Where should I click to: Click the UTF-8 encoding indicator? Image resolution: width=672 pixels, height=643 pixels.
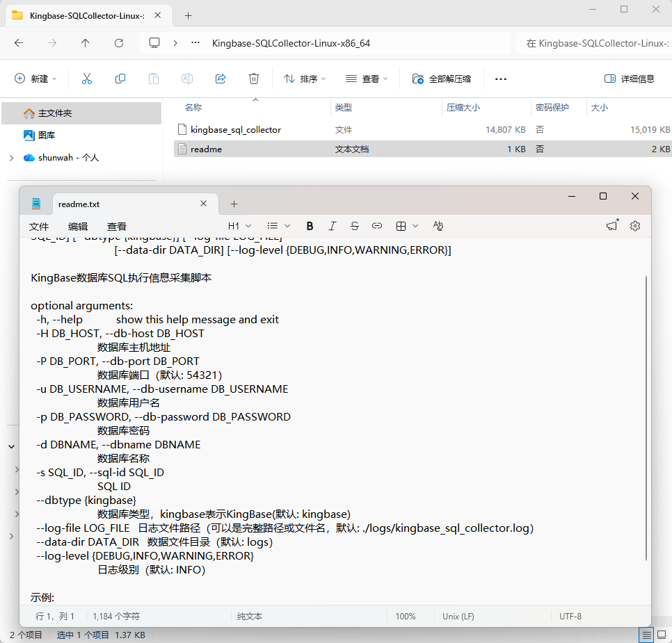click(570, 617)
